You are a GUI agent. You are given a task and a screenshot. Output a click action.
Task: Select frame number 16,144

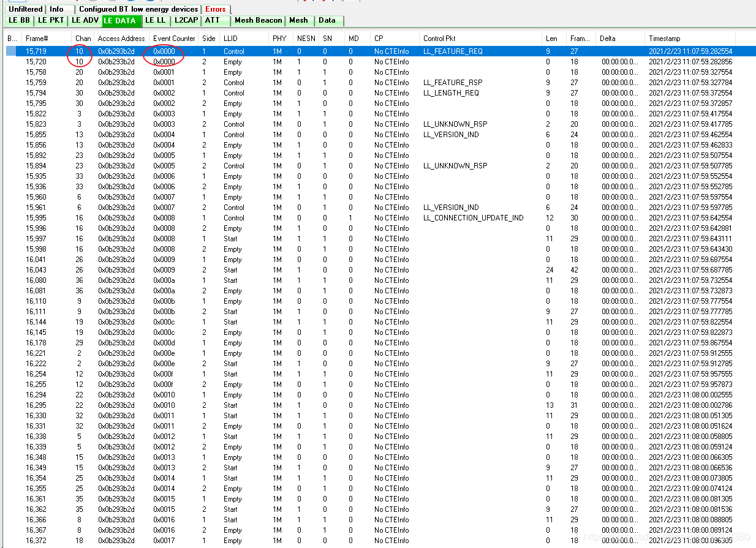[36, 322]
